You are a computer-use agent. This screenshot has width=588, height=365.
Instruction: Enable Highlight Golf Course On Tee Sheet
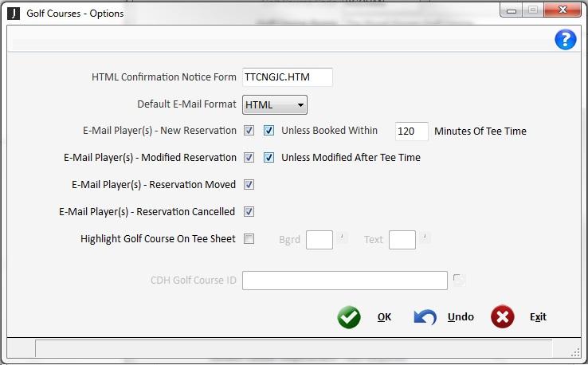click(249, 239)
